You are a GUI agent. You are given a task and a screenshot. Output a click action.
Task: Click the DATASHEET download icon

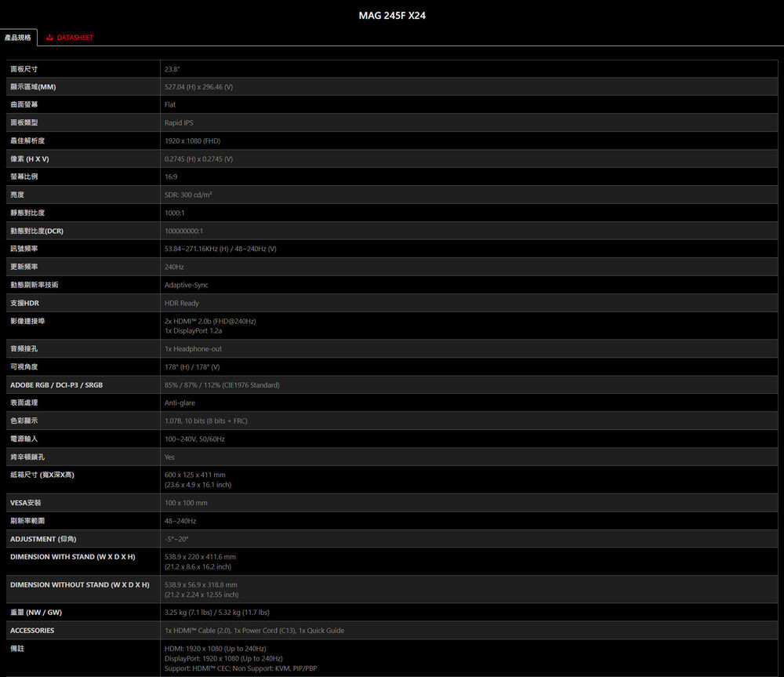coord(50,38)
